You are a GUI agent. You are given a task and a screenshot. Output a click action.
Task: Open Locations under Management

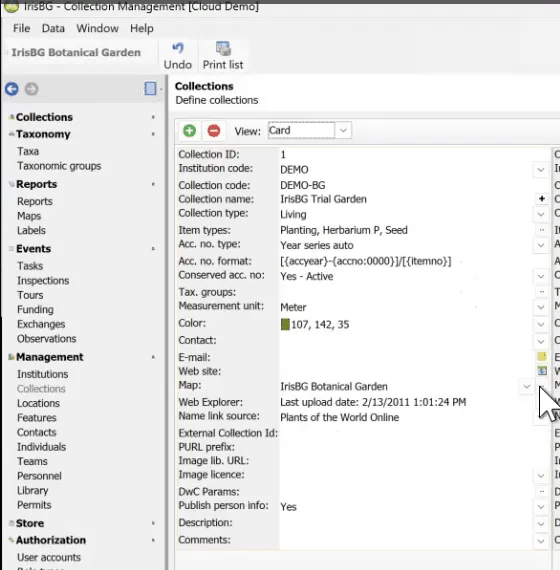point(38,403)
